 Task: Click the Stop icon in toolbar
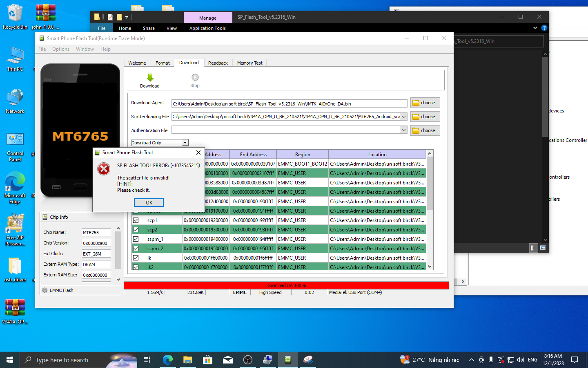[x=195, y=78]
